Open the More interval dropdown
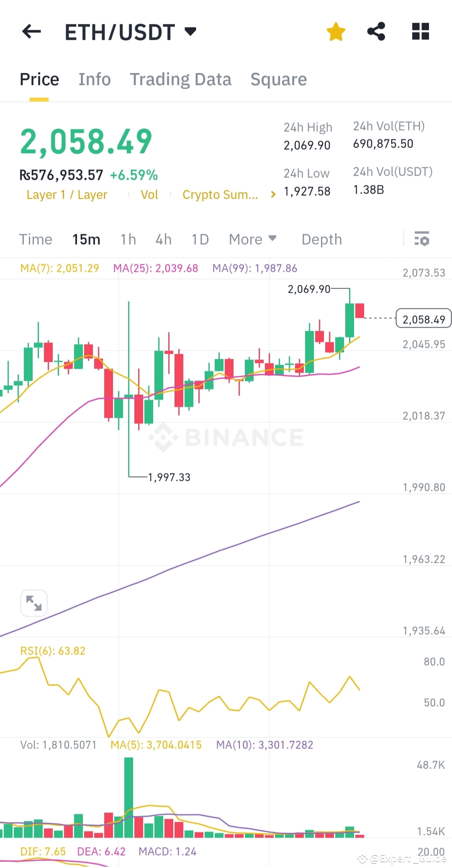Image resolution: width=452 pixels, height=868 pixels. 253,239
